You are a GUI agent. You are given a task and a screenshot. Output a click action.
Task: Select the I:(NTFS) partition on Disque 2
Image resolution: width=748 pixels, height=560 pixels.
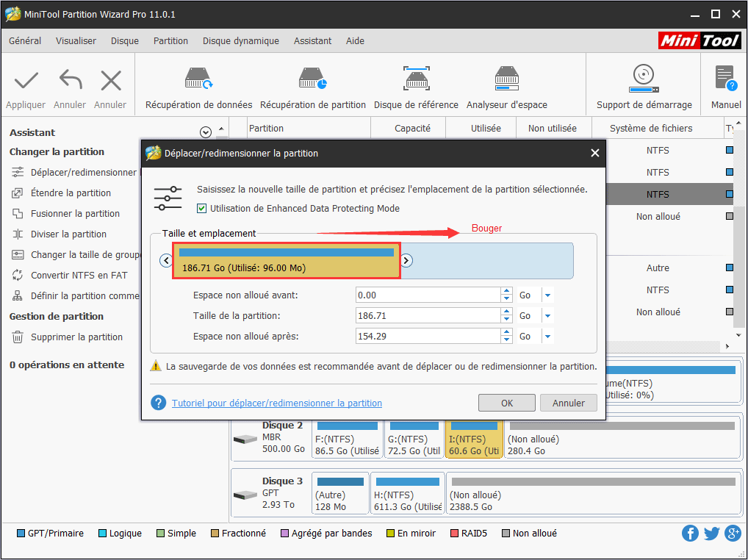point(474,439)
